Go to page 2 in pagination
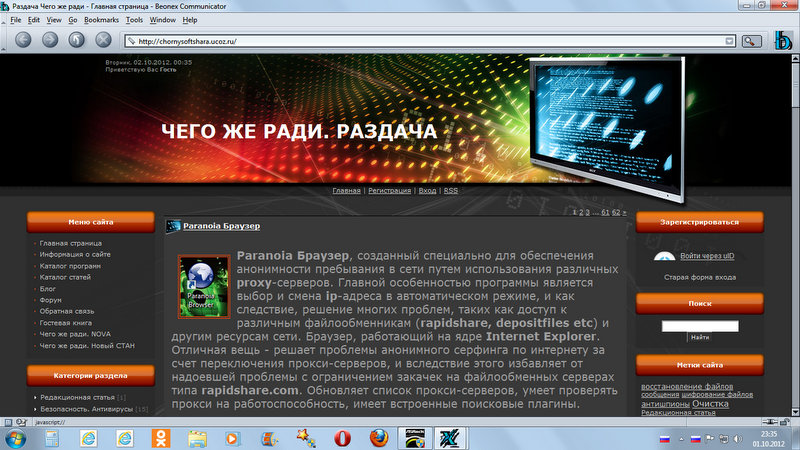The height and width of the screenshot is (450, 800). [581, 212]
